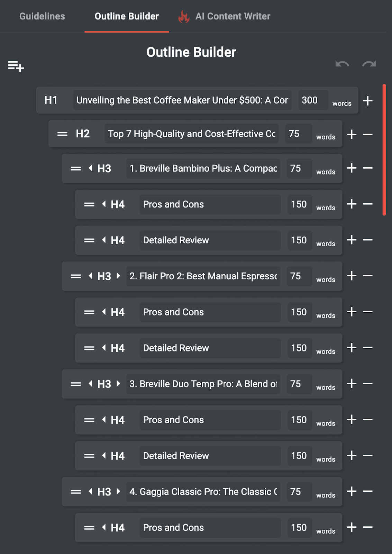Switch to the Guidelines tab
The height and width of the screenshot is (554, 392).
pyautogui.click(x=42, y=16)
